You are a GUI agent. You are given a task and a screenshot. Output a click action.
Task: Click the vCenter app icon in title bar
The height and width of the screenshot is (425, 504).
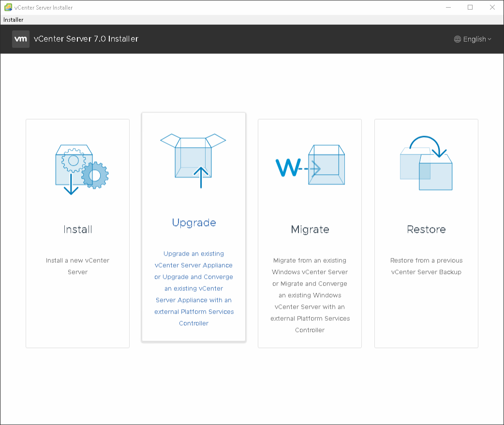[x=8, y=7]
